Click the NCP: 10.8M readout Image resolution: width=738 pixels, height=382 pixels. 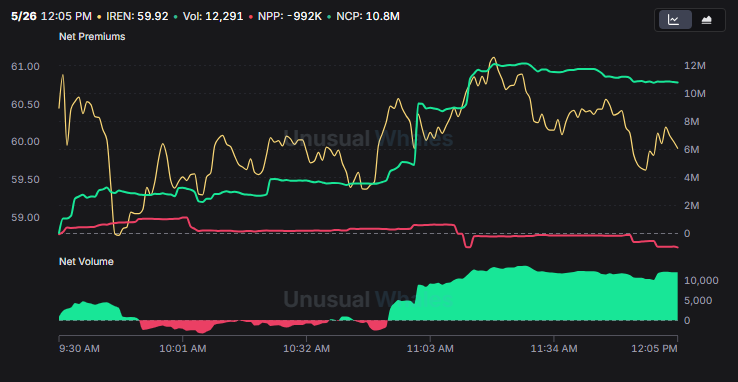tap(368, 16)
